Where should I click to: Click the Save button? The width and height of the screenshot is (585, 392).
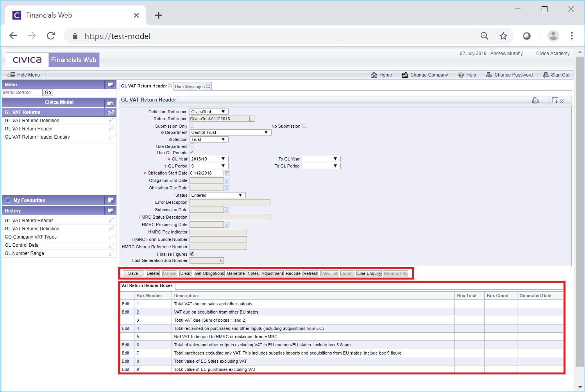(133, 273)
